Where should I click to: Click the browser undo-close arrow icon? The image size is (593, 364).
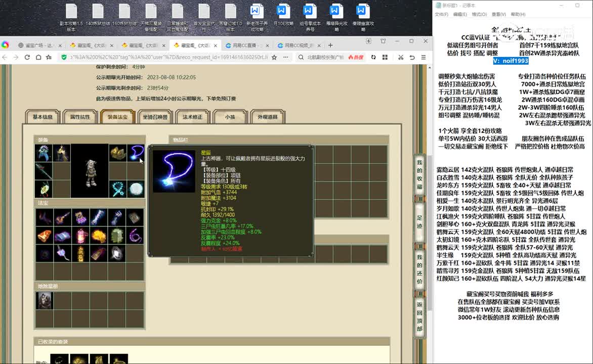coord(412,57)
